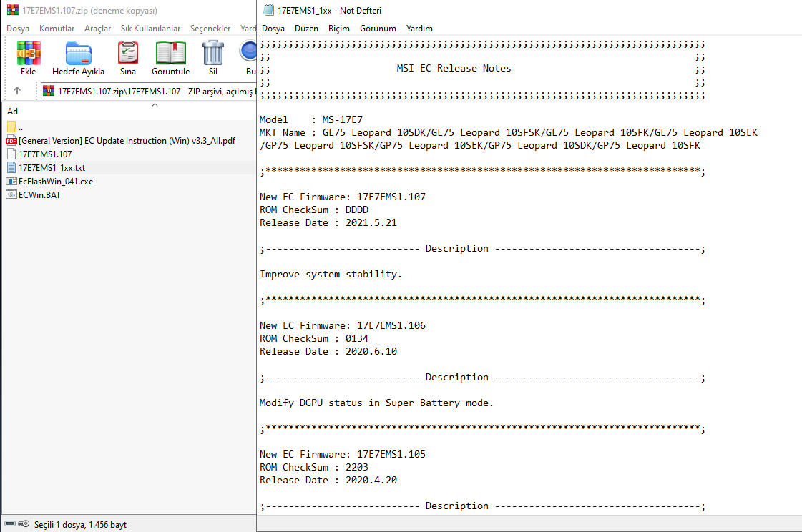Click the key icon in WinRAR status bar
The height and width of the screenshot is (532, 802).
point(24,524)
